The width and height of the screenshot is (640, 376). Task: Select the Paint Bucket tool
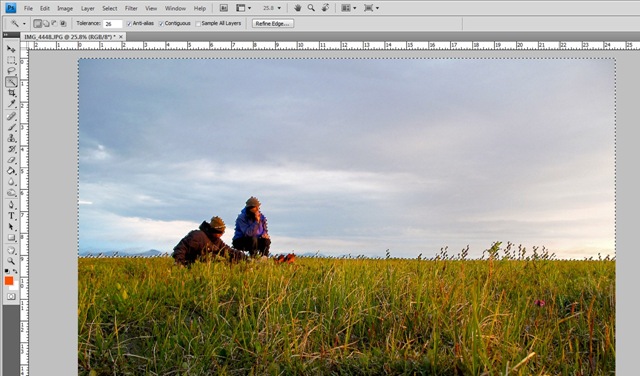(x=11, y=171)
